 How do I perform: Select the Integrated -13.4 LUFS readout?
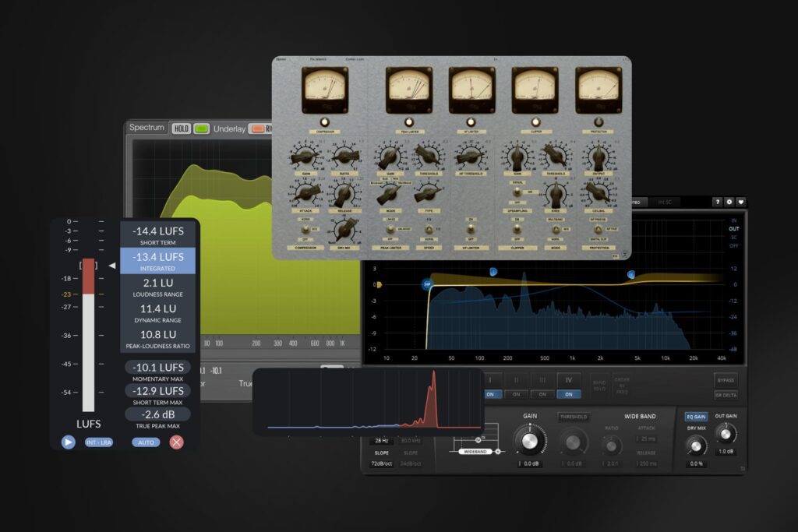click(x=157, y=260)
